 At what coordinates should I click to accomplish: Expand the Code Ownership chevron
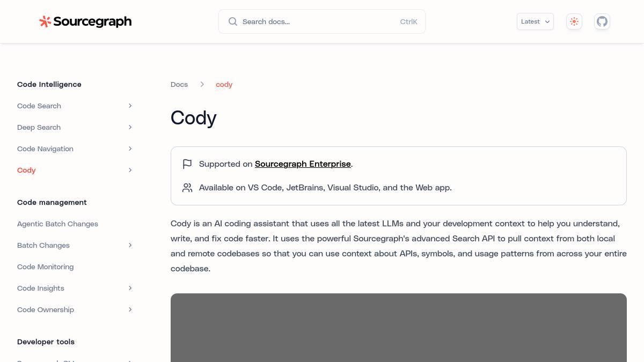(130, 309)
